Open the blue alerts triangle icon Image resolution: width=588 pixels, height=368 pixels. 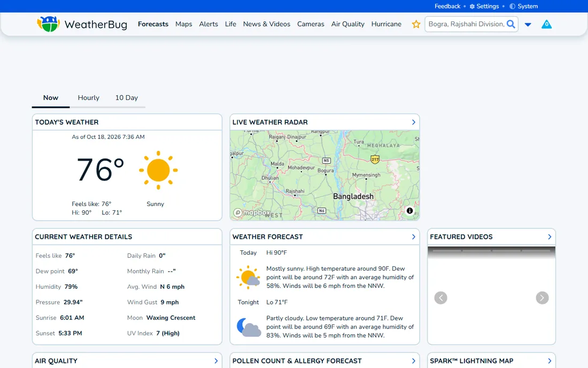click(546, 25)
